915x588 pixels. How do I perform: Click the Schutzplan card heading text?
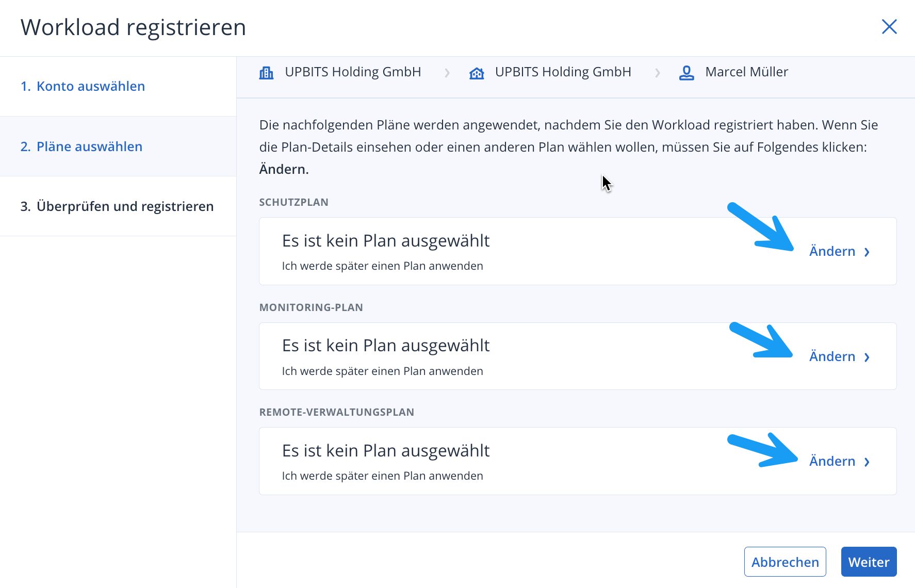point(385,241)
